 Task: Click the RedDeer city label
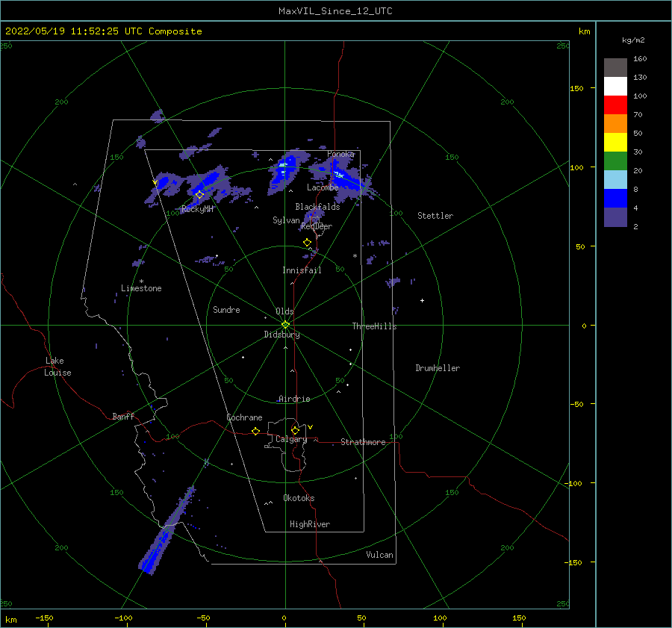point(317,226)
